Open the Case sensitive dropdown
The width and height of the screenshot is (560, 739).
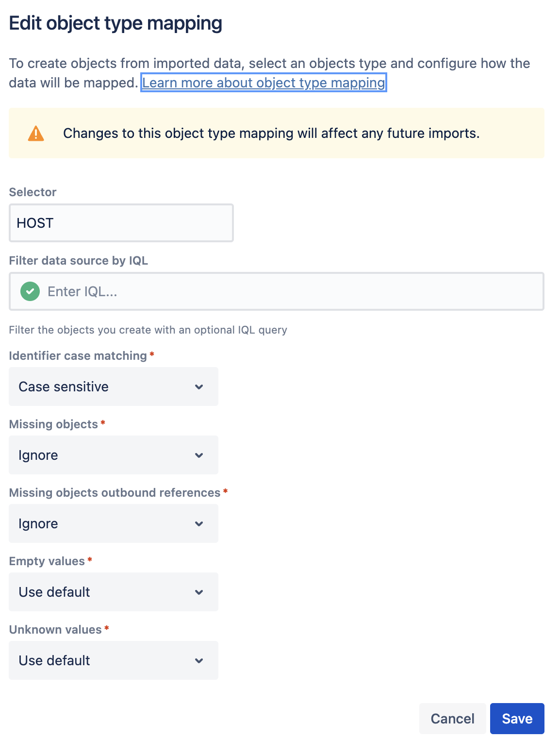(x=113, y=387)
